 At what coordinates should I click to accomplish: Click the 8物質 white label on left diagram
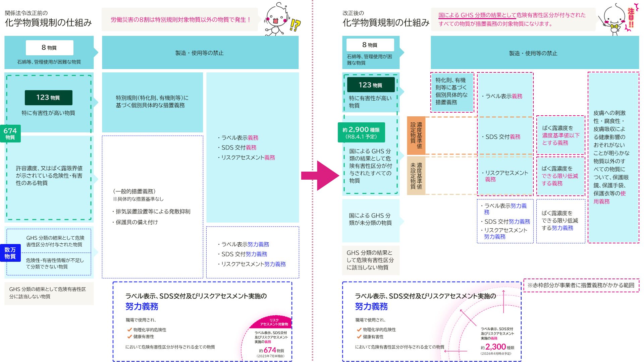[x=49, y=48]
